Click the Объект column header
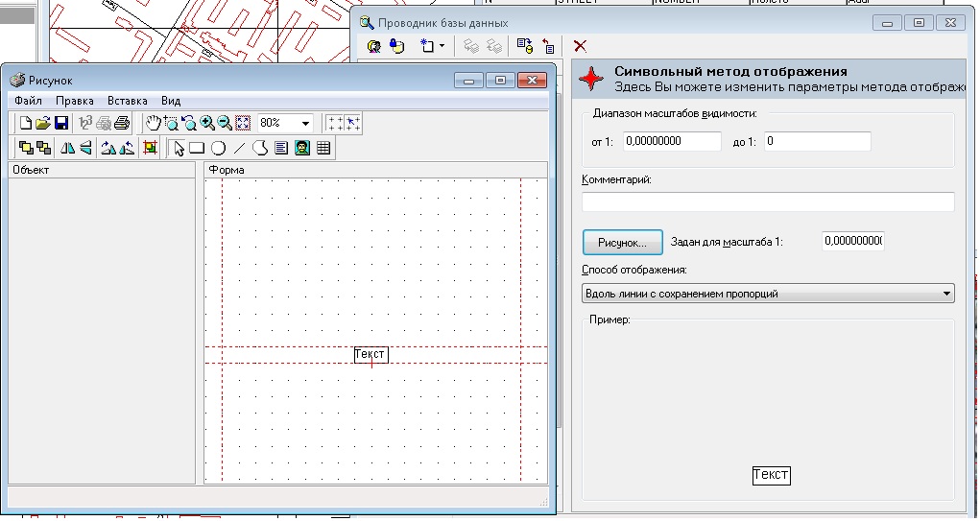The width and height of the screenshot is (980, 521). pos(102,170)
